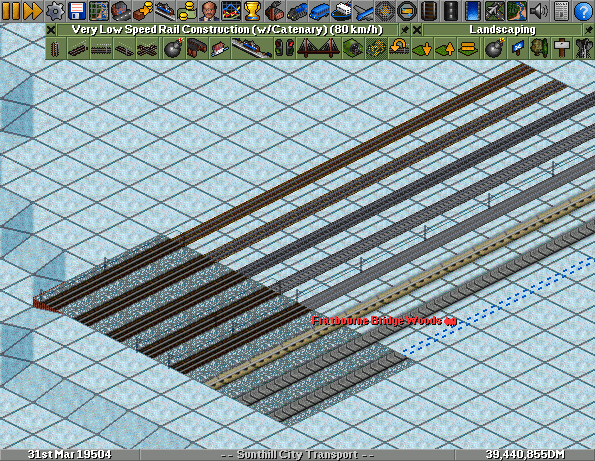Zoom in the view

(x=385, y=11)
